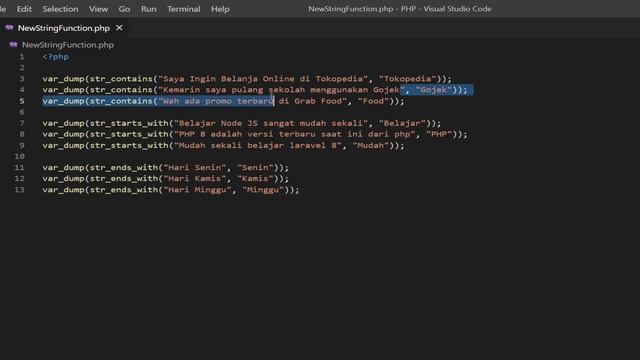Click "Hari Minggu" string on line 13
This screenshot has height=360, width=640.
click(197, 190)
